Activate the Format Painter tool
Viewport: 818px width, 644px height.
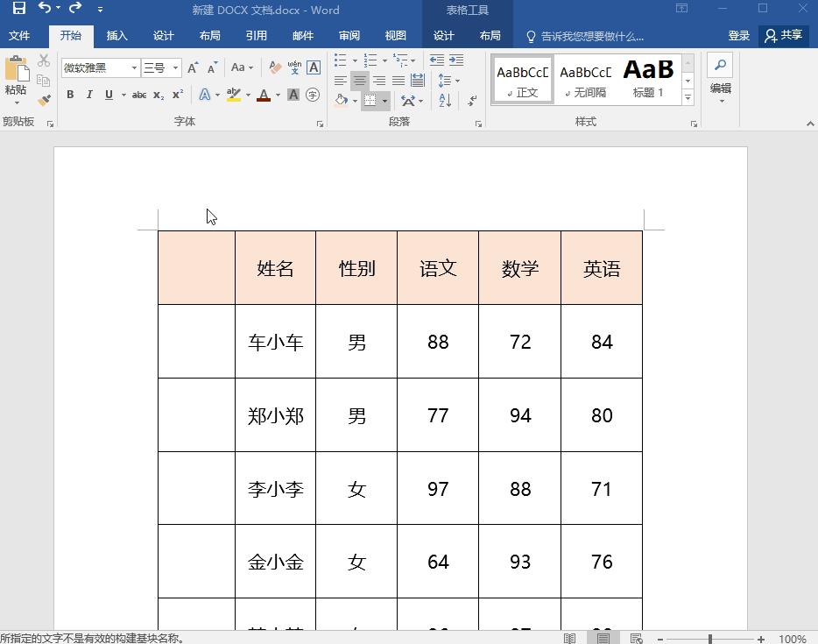point(43,99)
